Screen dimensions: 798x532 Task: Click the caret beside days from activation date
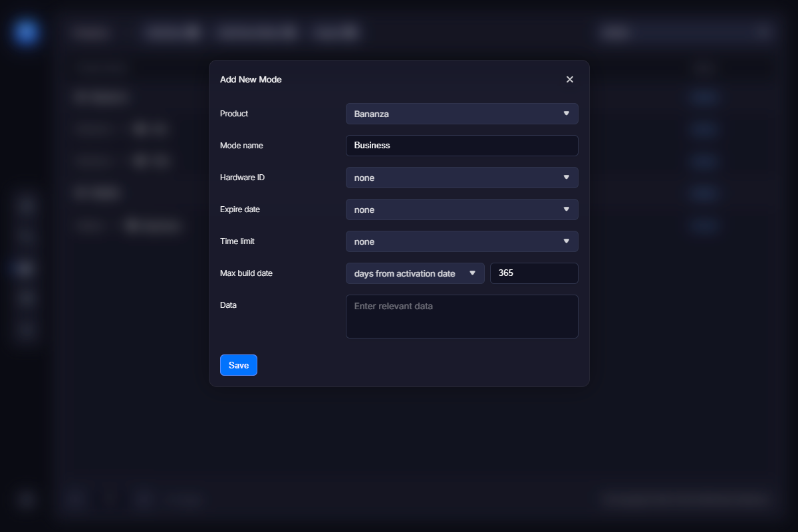click(472, 273)
